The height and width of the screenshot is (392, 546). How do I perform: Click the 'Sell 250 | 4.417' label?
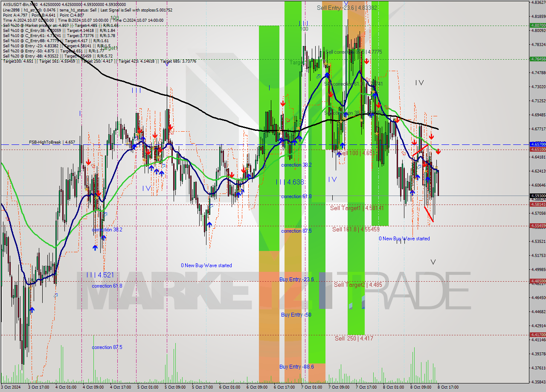pos(354,338)
